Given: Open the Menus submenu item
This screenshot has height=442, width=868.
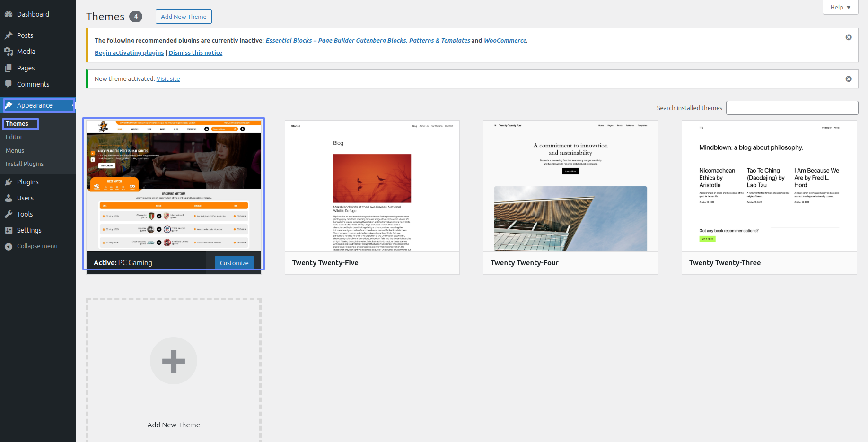Looking at the screenshot, I should pyautogui.click(x=15, y=151).
